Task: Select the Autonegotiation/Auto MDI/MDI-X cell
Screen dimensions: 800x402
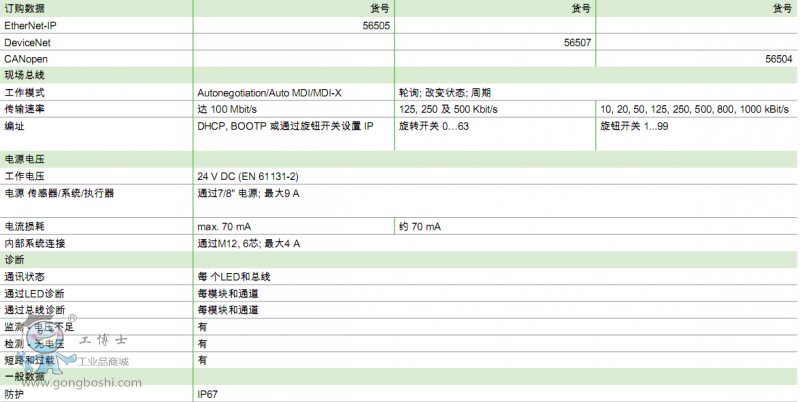Action: (269, 92)
